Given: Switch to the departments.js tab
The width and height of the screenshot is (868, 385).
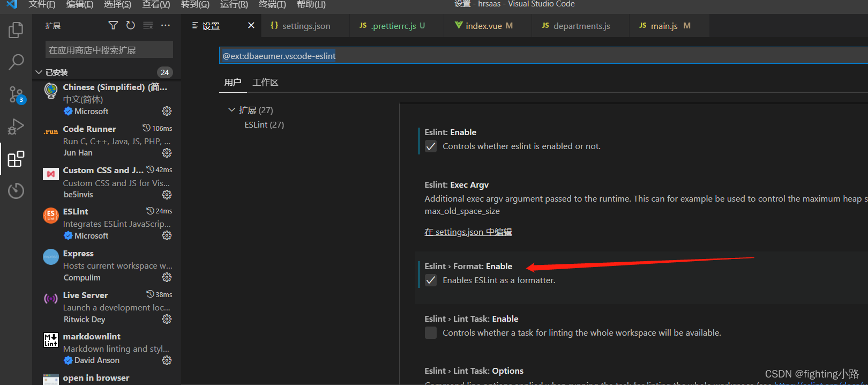Looking at the screenshot, I should click(x=581, y=26).
